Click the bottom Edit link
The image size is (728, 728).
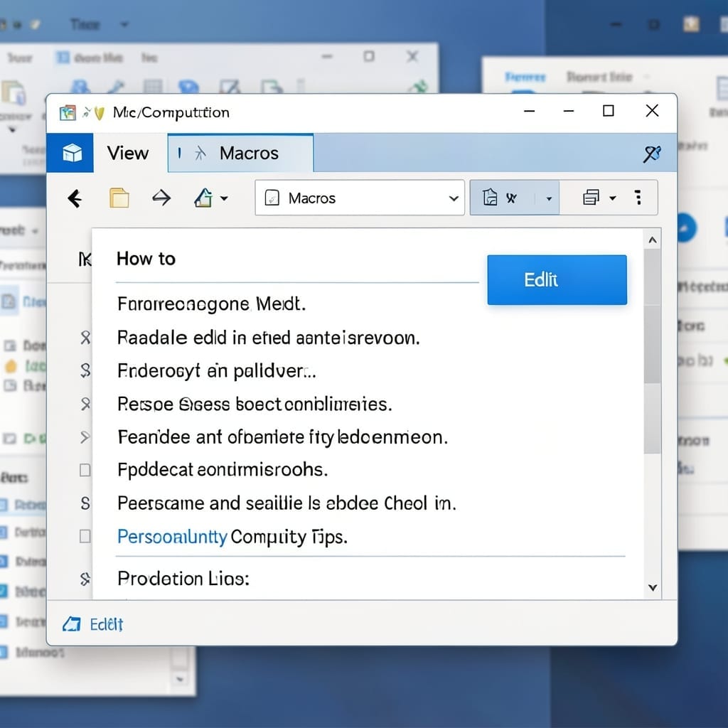[107, 624]
